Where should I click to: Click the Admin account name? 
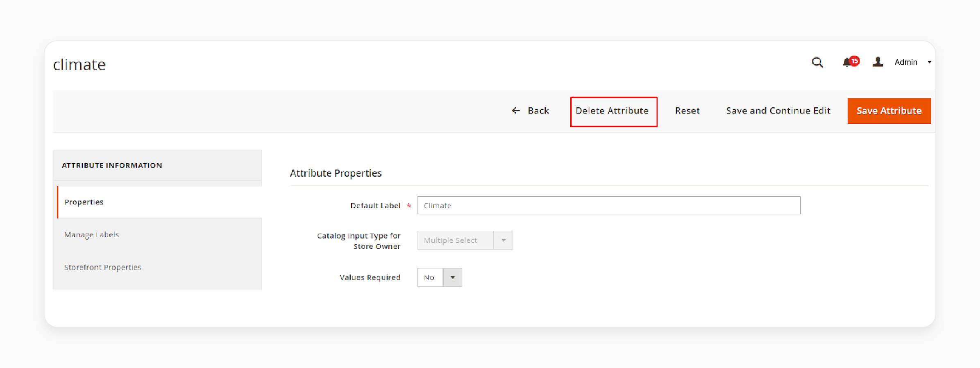point(905,62)
